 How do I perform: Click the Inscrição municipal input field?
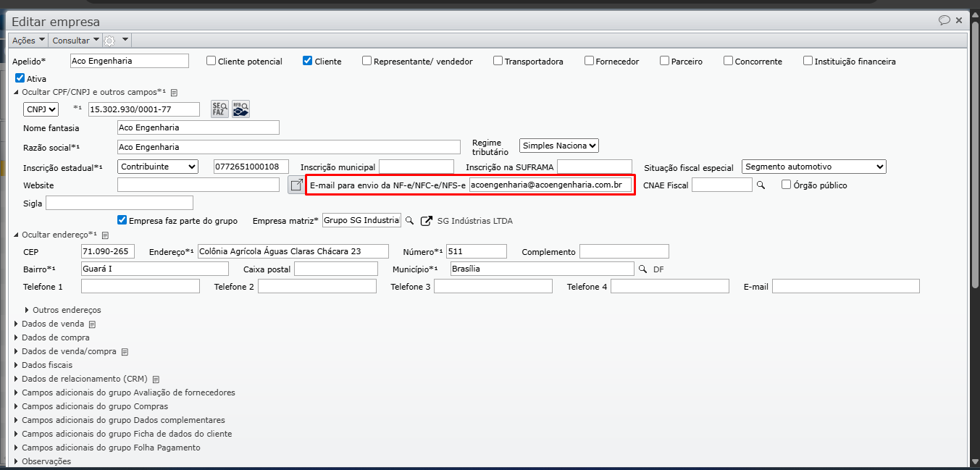pos(416,167)
